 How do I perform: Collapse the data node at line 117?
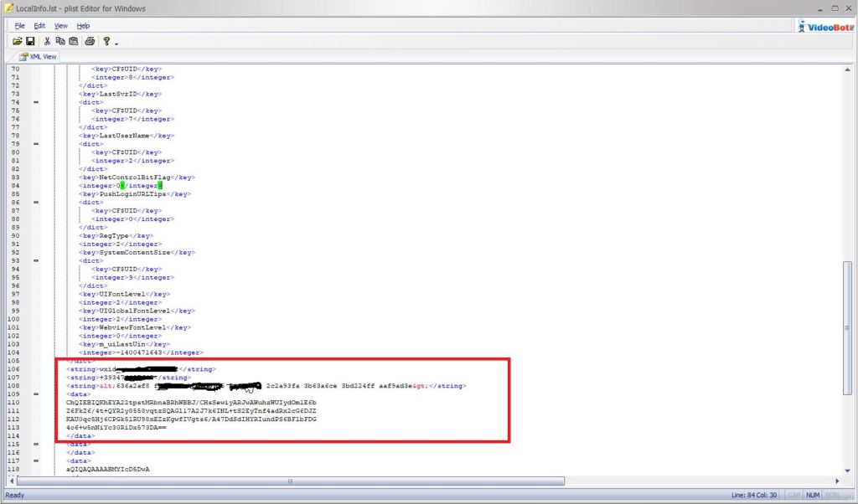click(x=36, y=460)
